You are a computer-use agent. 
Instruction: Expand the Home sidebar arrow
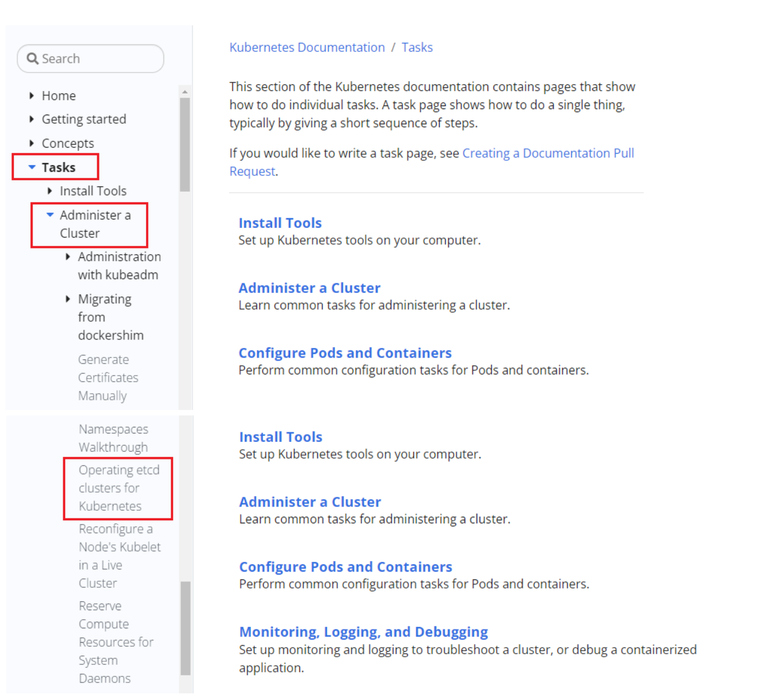coord(31,95)
